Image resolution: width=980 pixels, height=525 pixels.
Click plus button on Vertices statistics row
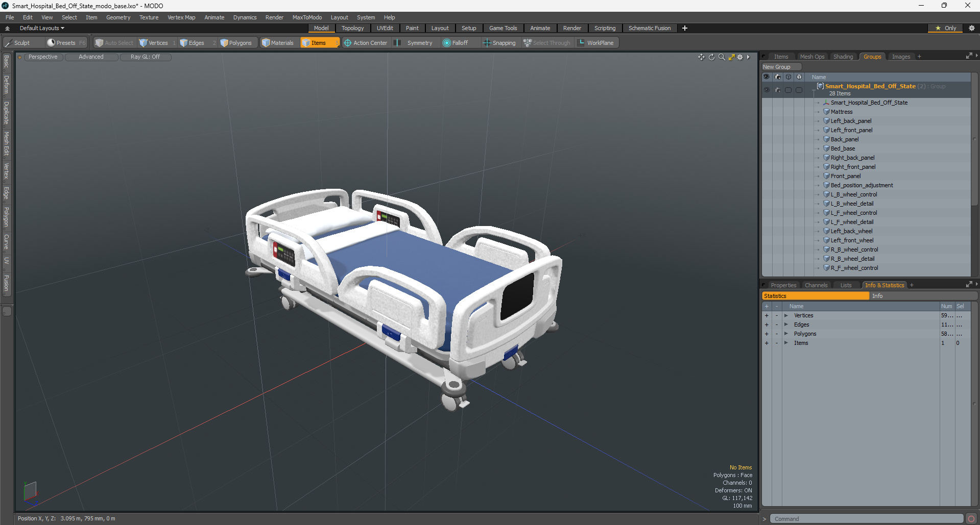[x=767, y=315]
